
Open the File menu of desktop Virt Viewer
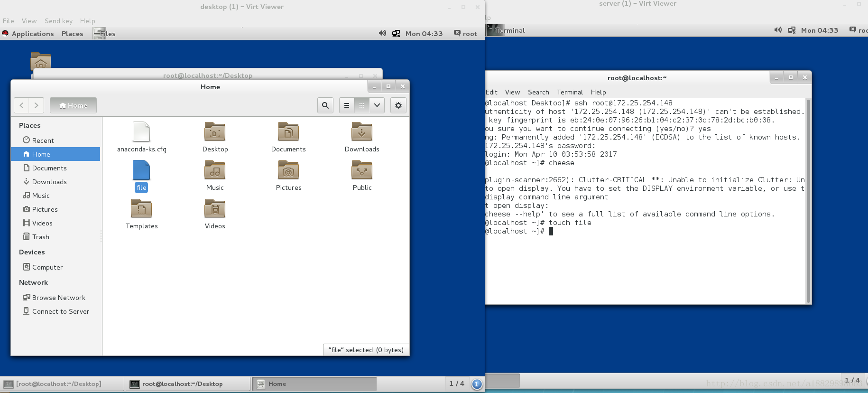click(x=8, y=21)
